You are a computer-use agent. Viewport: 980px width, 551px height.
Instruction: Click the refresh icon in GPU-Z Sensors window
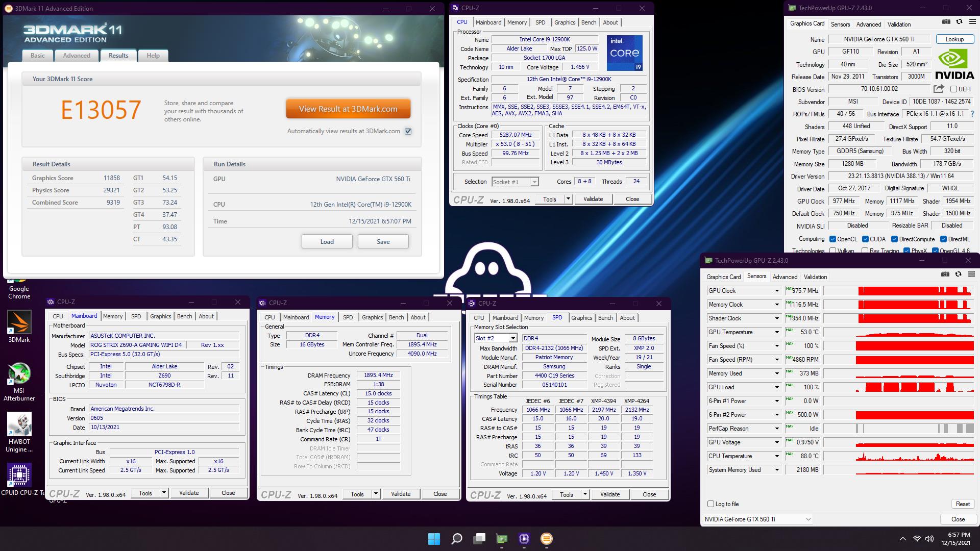click(958, 274)
